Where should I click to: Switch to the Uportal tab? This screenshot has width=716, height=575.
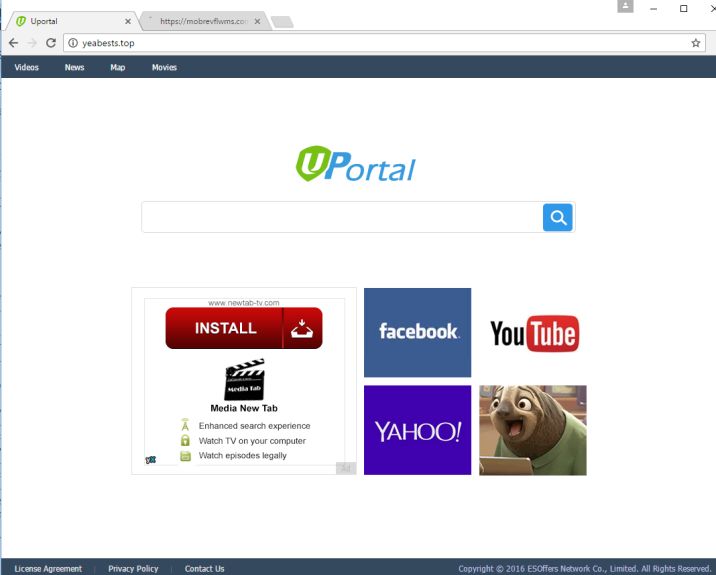(x=71, y=21)
